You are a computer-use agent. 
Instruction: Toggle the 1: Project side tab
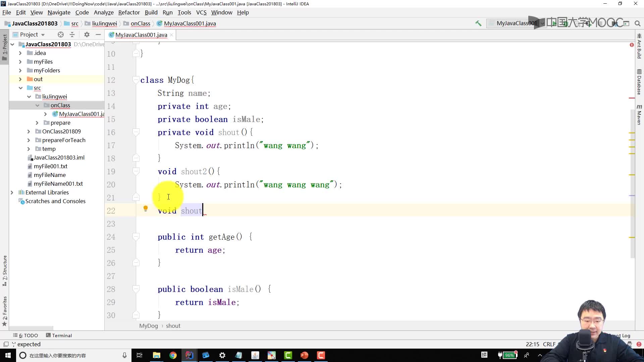coord(5,47)
